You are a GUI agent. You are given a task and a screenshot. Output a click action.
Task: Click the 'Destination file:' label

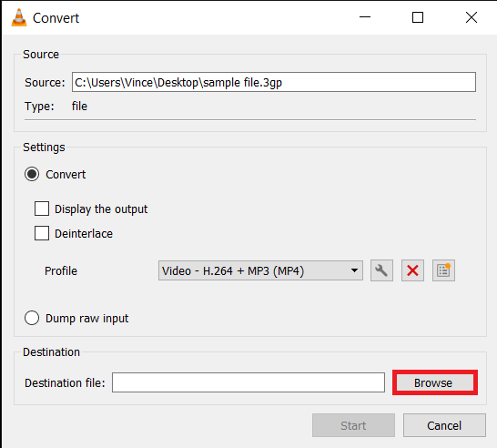coord(65,383)
